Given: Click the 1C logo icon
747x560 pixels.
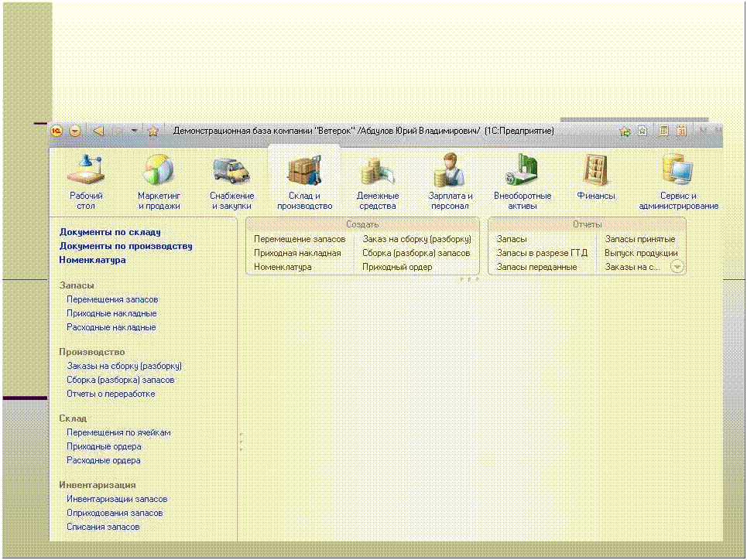Looking at the screenshot, I should (x=57, y=131).
